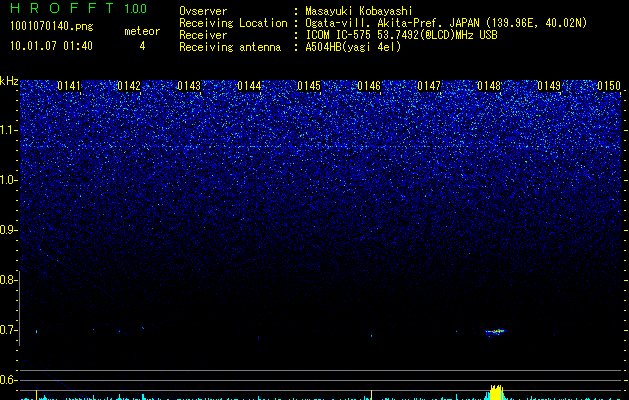
Task: Click the observer name Masayuki Kobayashi
Action: pos(359,11)
